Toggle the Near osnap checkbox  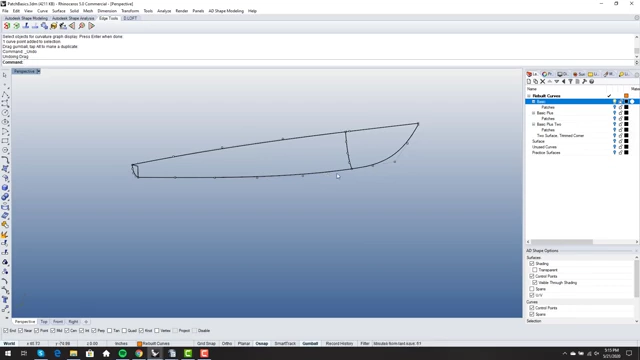pyautogui.click(x=20, y=331)
